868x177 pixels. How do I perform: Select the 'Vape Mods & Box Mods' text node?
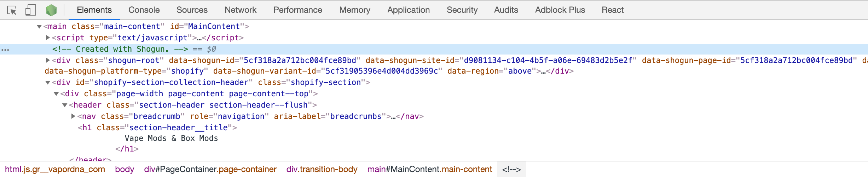point(171,138)
